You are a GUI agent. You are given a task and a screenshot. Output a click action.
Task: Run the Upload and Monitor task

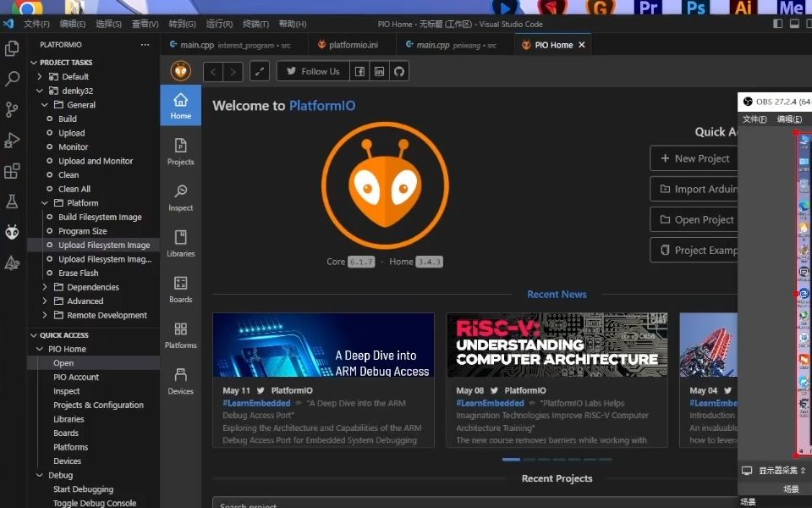(96, 161)
